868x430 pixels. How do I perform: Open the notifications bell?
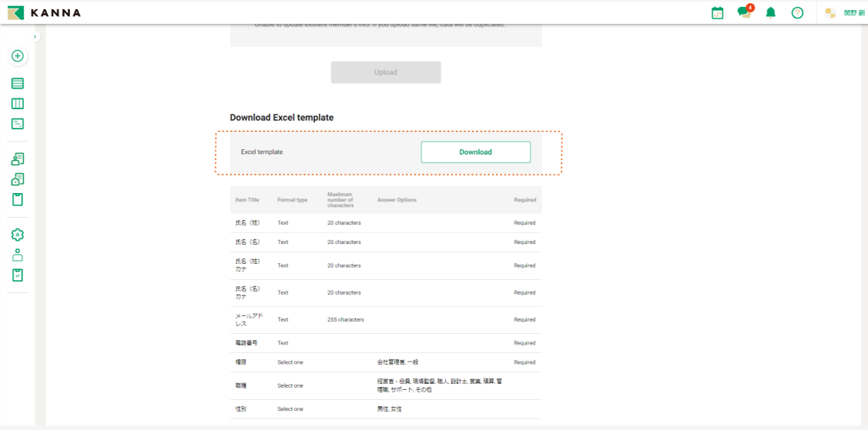click(770, 13)
